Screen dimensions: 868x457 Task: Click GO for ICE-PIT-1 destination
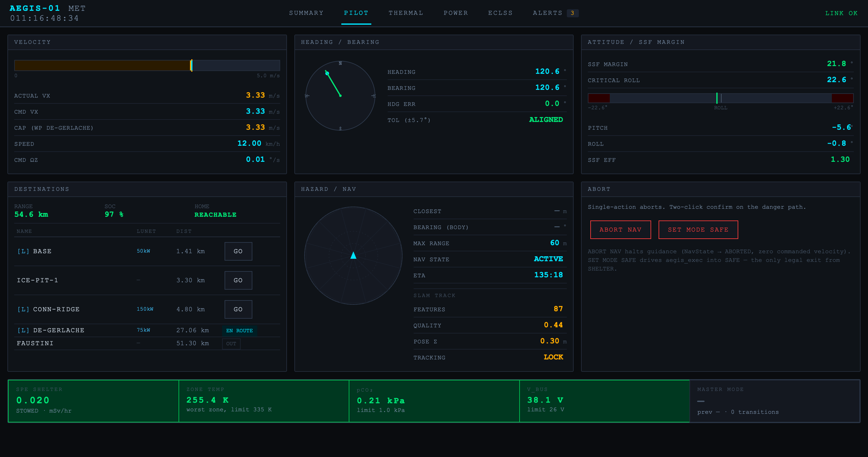(x=238, y=280)
